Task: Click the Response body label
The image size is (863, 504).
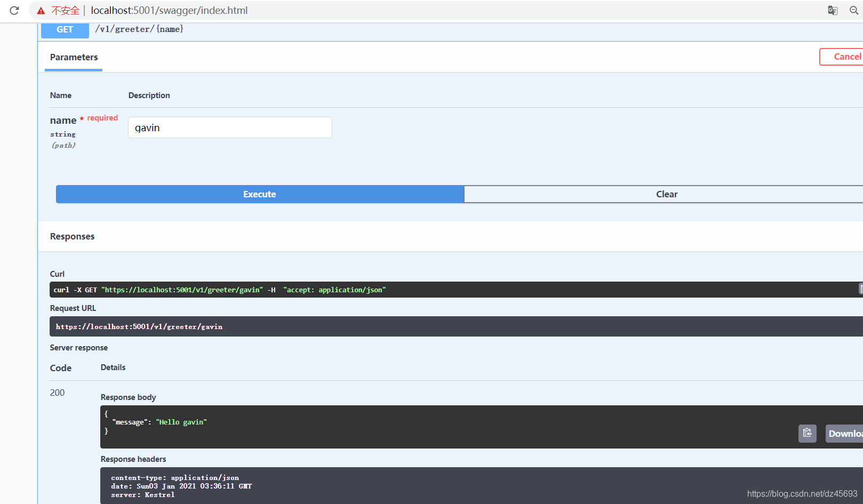Action: [x=128, y=397]
